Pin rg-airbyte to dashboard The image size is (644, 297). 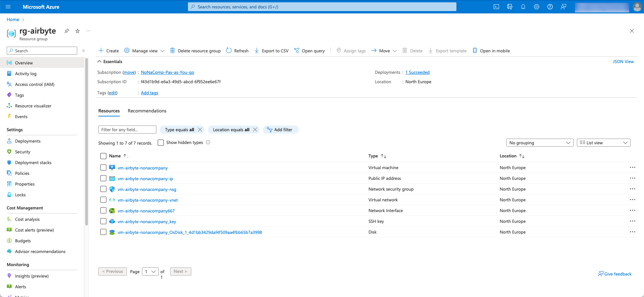(x=67, y=31)
